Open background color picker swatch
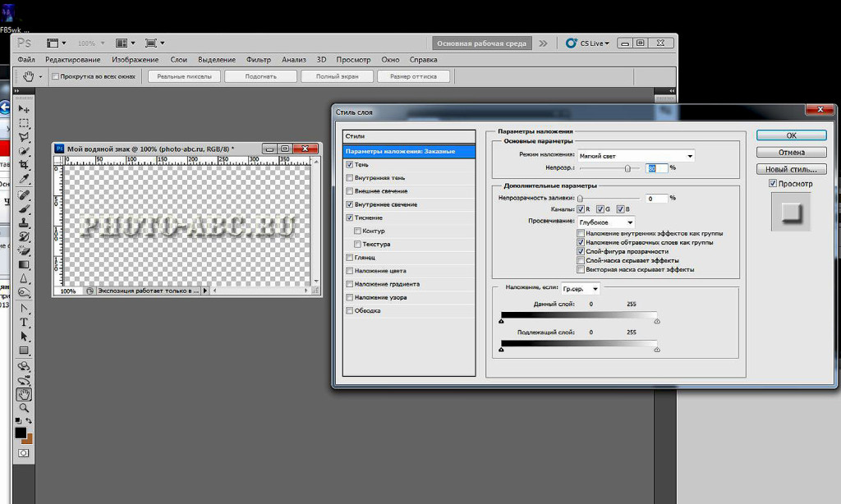This screenshot has height=504, width=841. 29,440
